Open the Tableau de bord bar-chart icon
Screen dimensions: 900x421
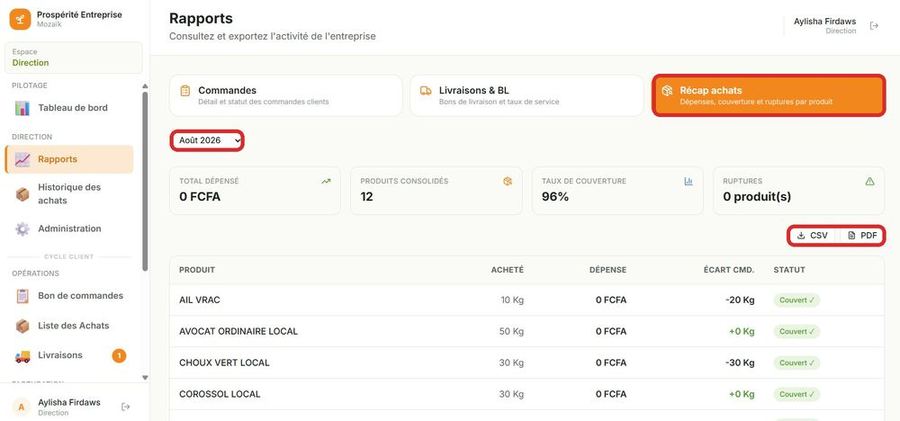[22, 108]
